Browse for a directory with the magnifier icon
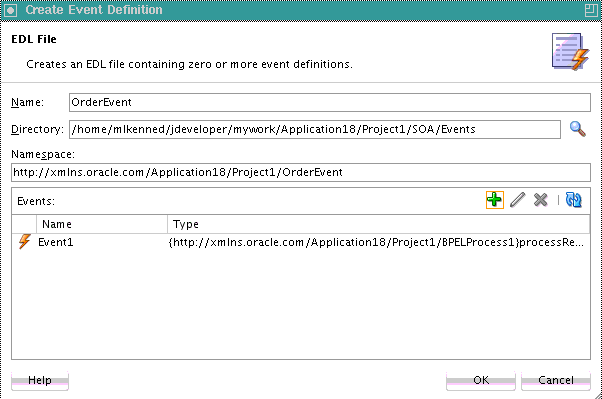Screen dimensions: 602x399 577,129
